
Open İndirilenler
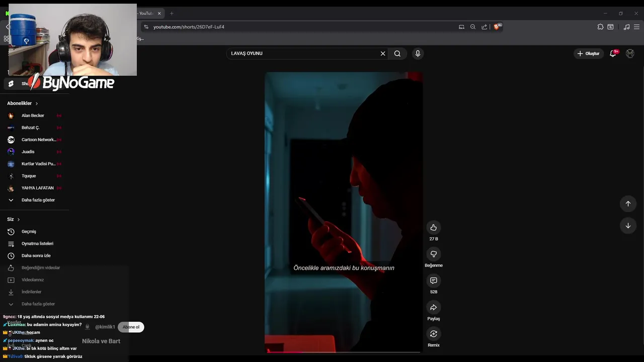tap(31, 292)
